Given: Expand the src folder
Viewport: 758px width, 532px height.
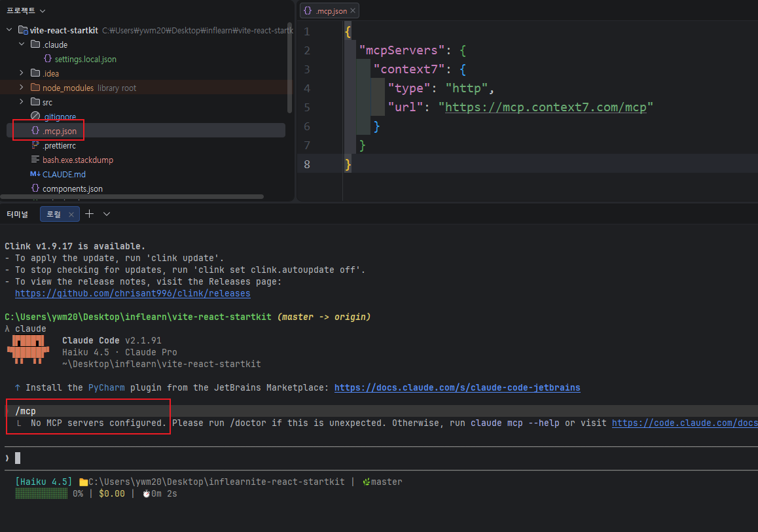Looking at the screenshot, I should pyautogui.click(x=22, y=102).
